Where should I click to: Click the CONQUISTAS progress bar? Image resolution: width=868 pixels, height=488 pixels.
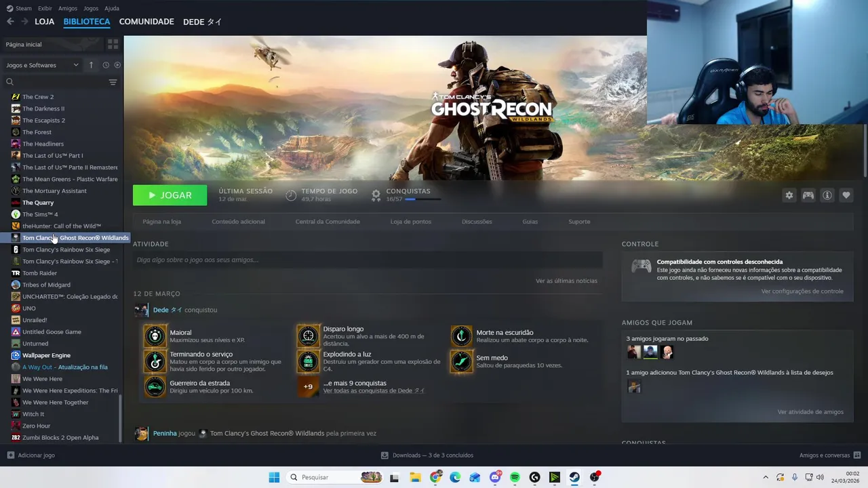[x=422, y=199]
